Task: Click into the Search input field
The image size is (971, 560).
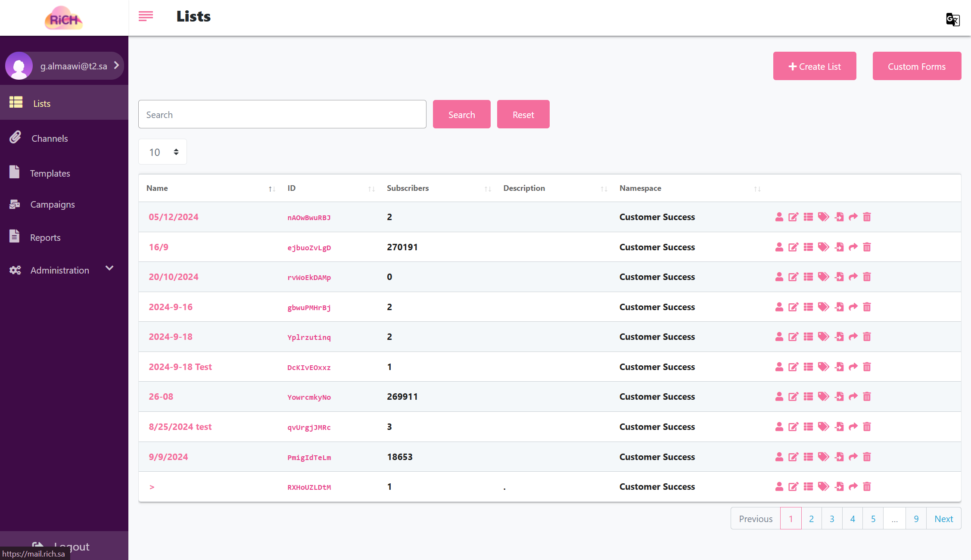Action: pos(282,115)
